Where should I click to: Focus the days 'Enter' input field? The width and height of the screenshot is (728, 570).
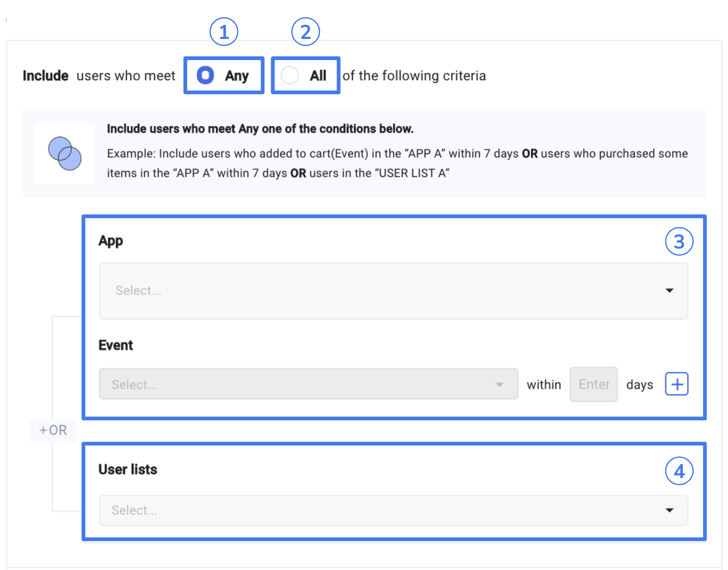593,384
